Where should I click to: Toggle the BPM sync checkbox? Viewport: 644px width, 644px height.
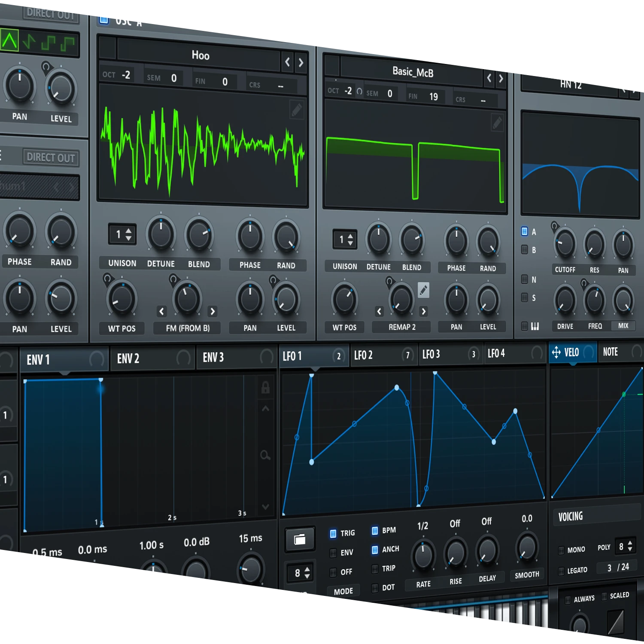tap(375, 531)
